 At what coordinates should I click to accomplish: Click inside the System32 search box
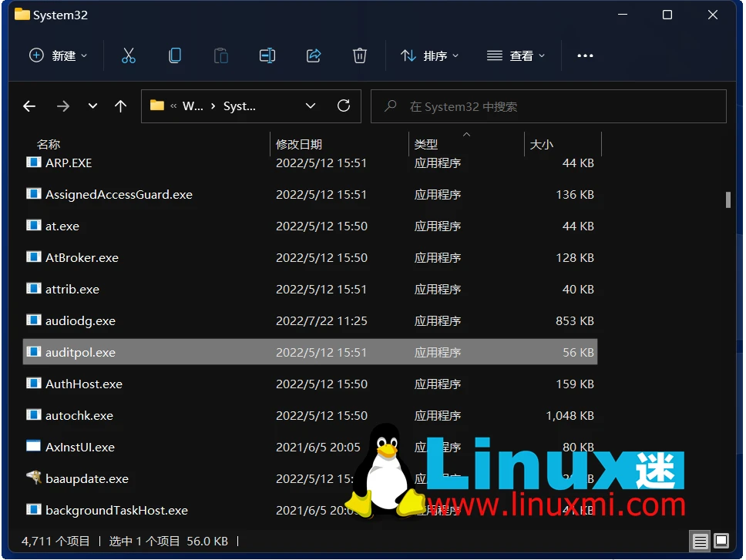pyautogui.click(x=547, y=106)
